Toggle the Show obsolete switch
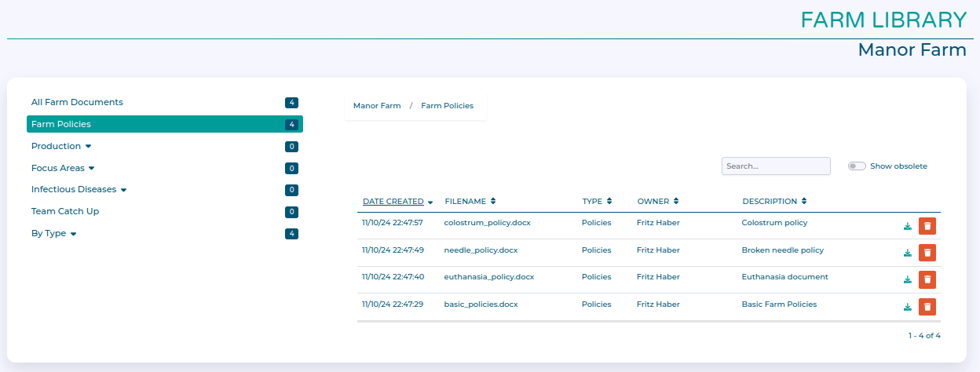This screenshot has width=980, height=372. [x=857, y=166]
